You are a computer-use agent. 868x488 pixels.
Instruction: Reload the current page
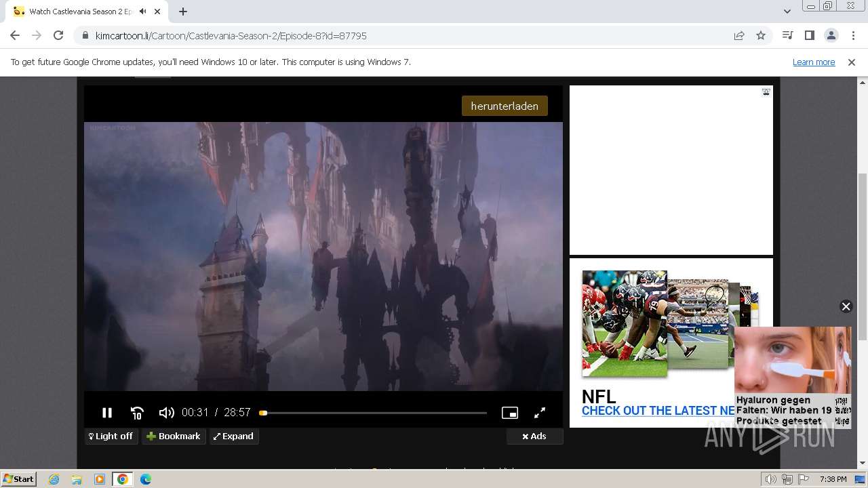coord(58,36)
